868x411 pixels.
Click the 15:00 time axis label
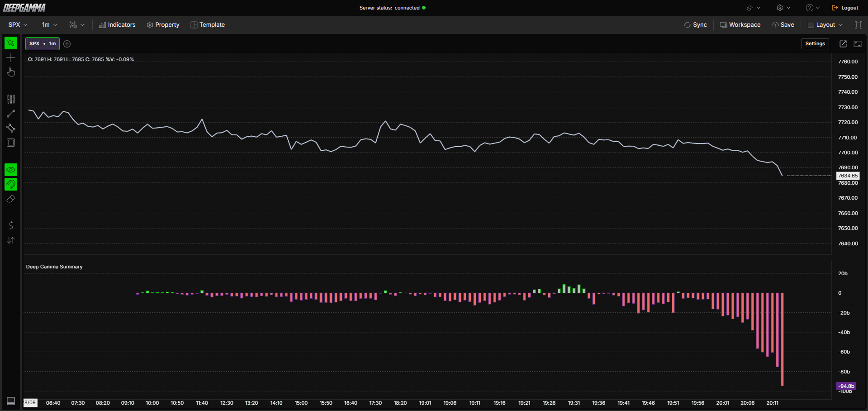coord(301,403)
